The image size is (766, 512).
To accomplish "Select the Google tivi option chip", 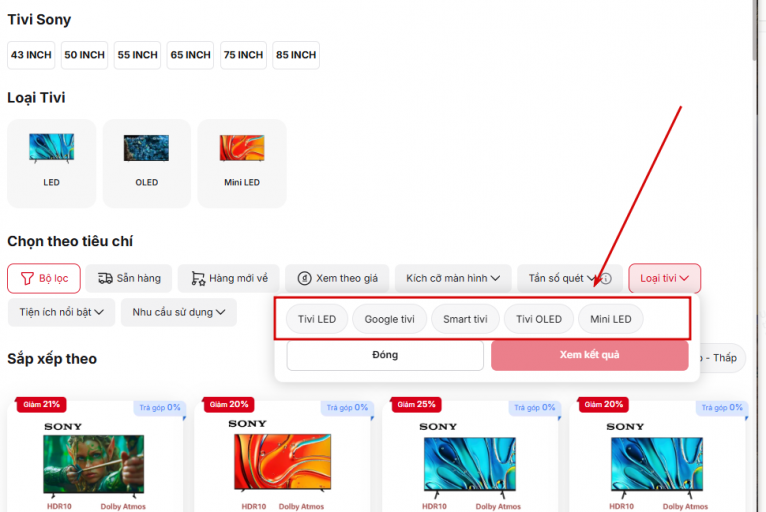I will [x=389, y=319].
